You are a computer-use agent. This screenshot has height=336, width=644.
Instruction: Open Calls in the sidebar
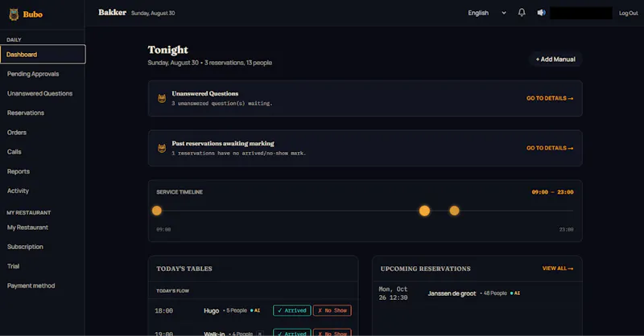point(14,152)
